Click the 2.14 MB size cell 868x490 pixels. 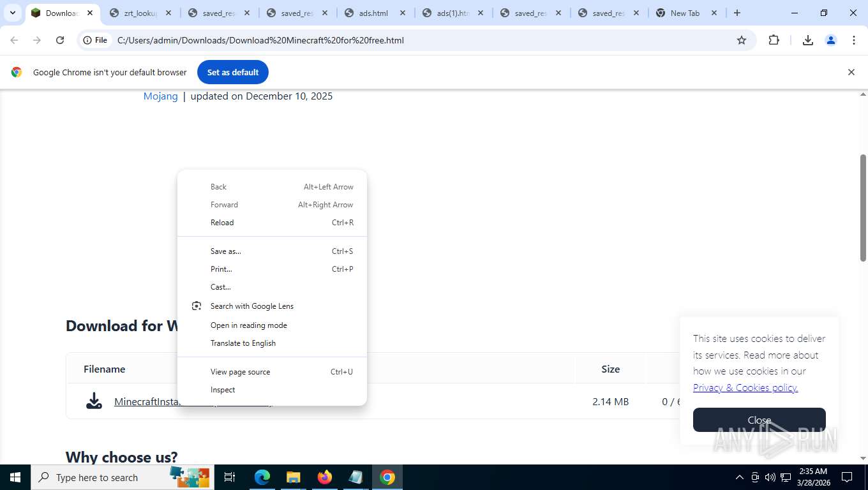[x=610, y=402]
